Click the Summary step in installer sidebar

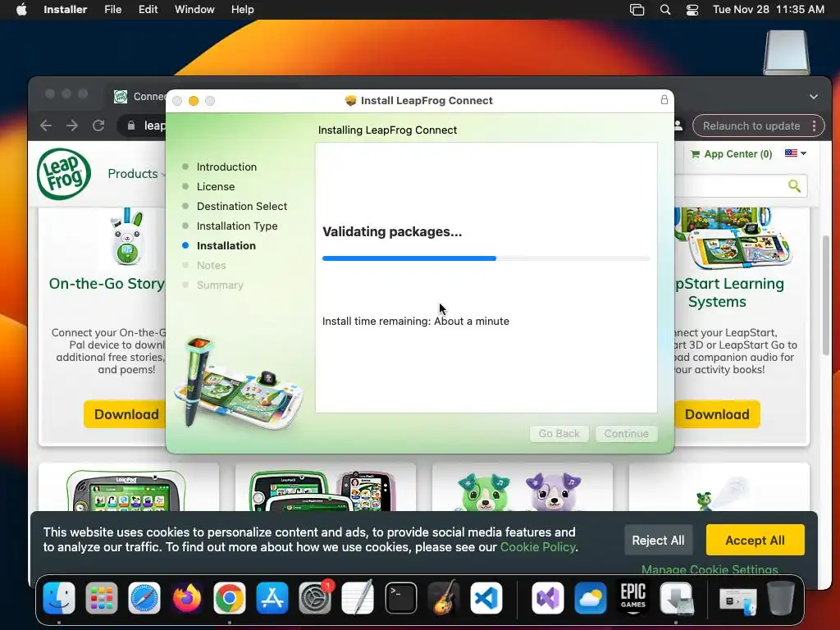[220, 285]
